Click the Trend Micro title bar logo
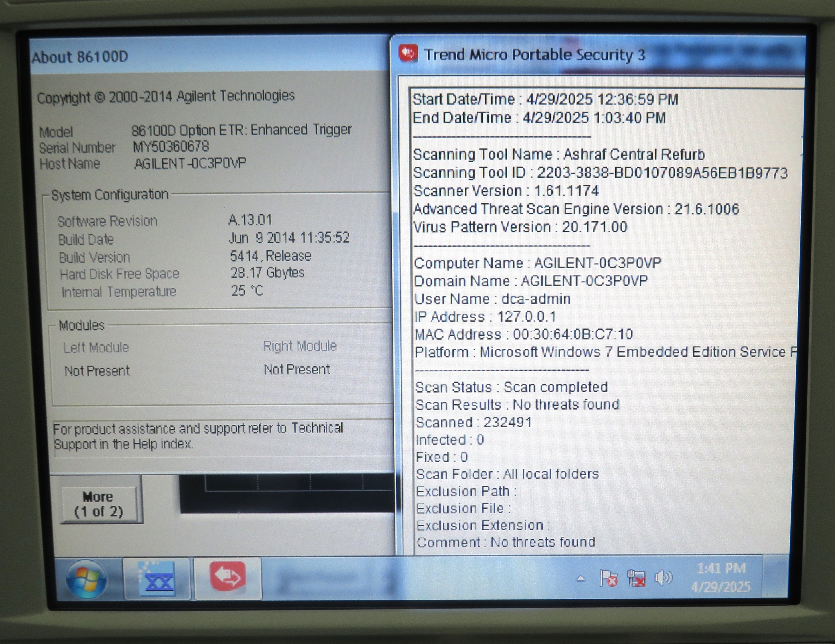The width and height of the screenshot is (835, 644). click(408, 53)
